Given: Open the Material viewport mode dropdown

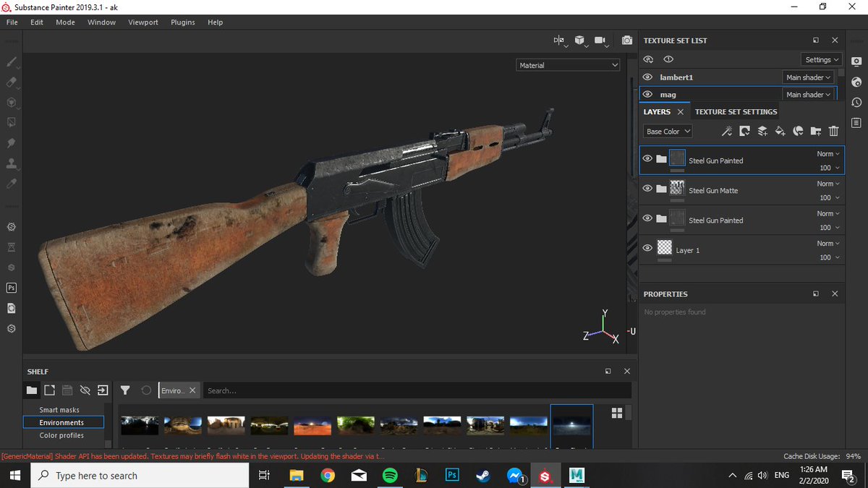Looking at the screenshot, I should tap(569, 65).
